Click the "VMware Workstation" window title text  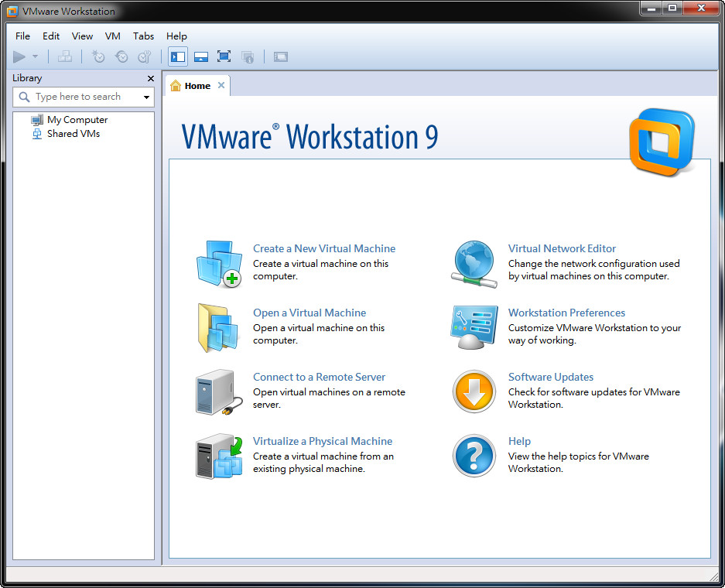(68, 11)
